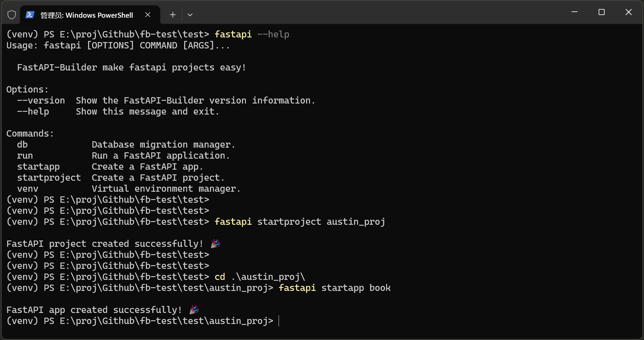This screenshot has height=340, width=644.
Task: Click 'Virtual environment manager.' description
Action: coord(166,189)
